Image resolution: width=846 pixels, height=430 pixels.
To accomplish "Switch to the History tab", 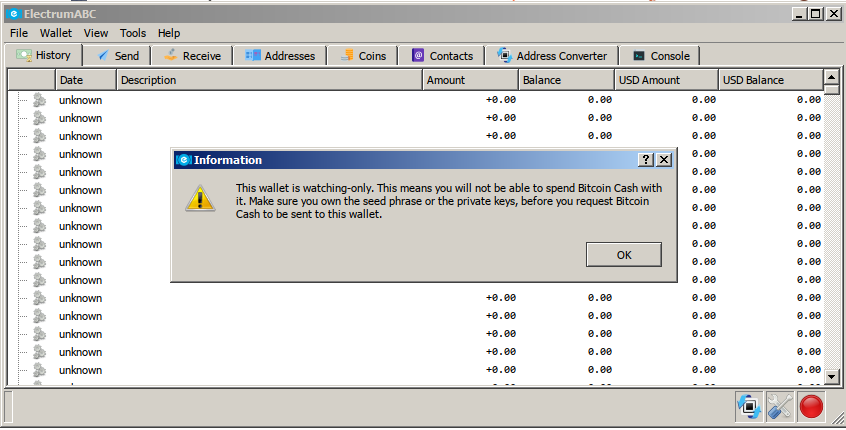I will 44,55.
